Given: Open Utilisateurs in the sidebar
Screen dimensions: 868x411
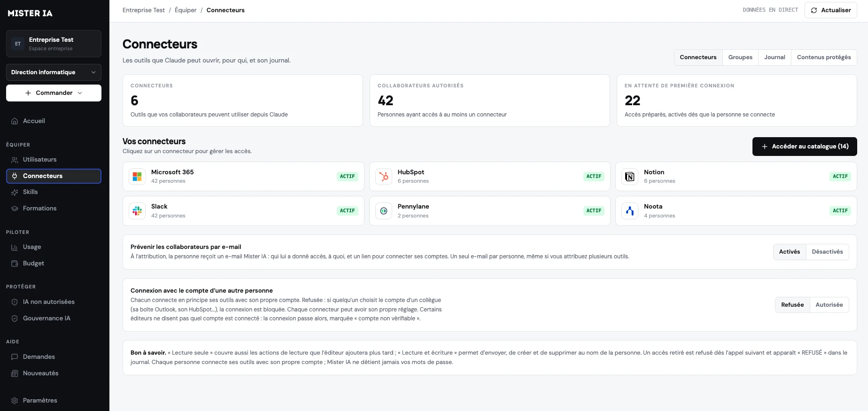Looking at the screenshot, I should pyautogui.click(x=54, y=160).
